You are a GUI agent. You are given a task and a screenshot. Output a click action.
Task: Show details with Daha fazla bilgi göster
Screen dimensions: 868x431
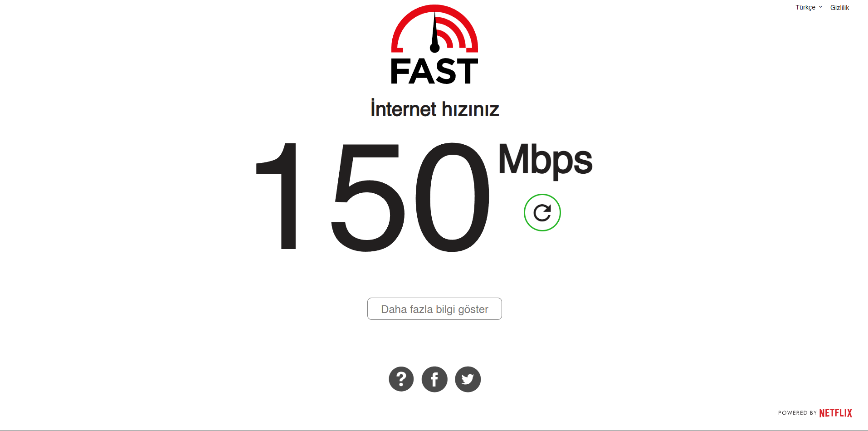434,309
